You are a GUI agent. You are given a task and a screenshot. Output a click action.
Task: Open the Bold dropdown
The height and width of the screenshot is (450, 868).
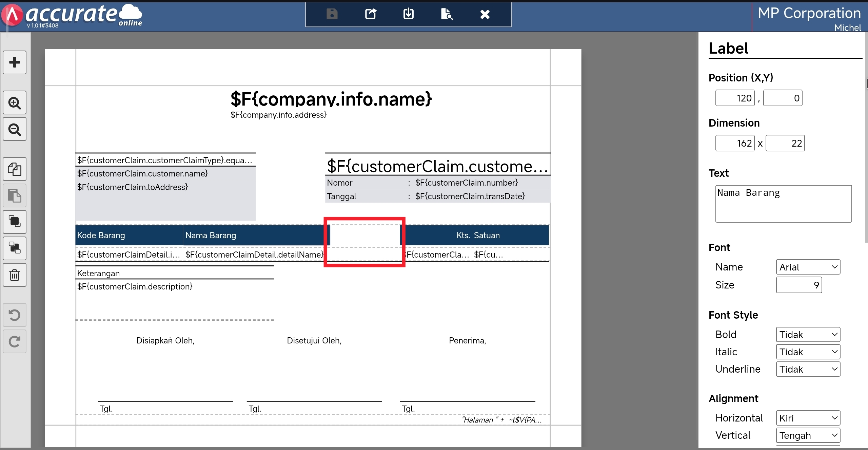[808, 335]
